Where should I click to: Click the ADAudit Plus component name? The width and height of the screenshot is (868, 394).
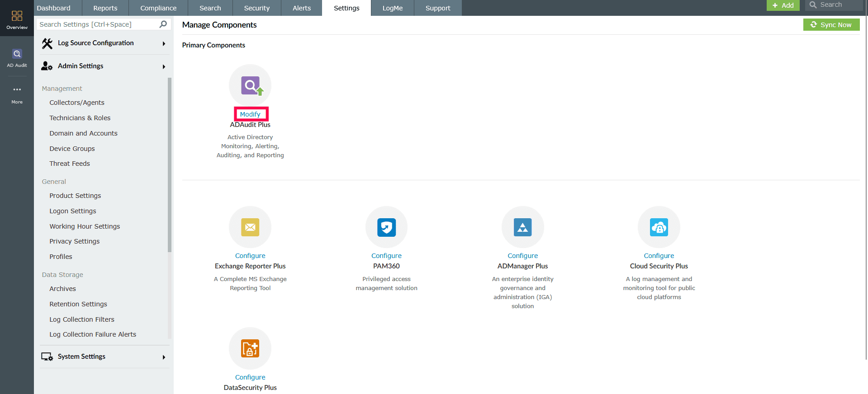(250, 125)
